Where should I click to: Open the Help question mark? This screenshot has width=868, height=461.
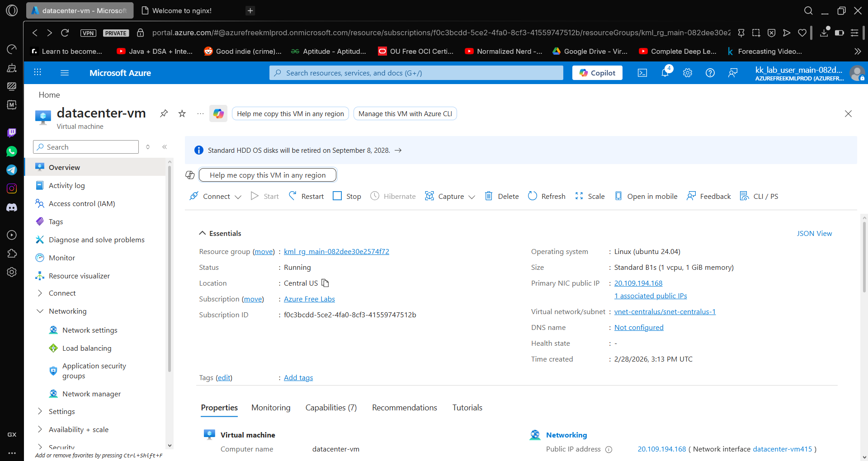pos(710,73)
